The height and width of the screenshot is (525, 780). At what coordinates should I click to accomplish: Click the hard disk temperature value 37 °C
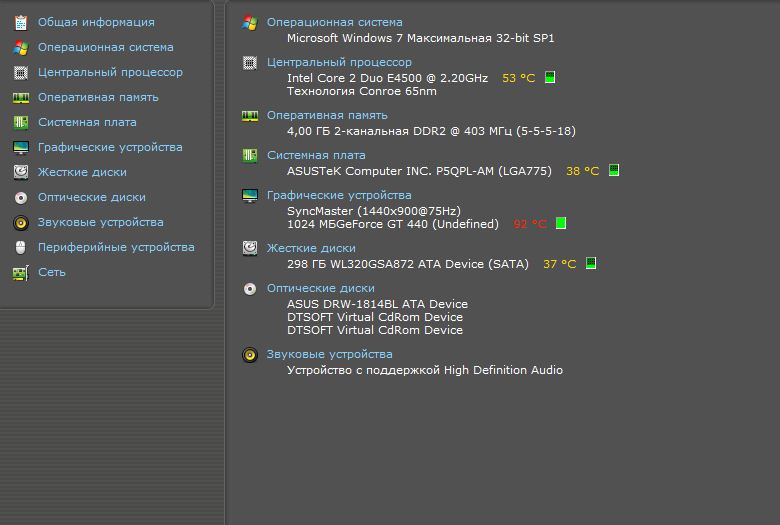coord(560,264)
